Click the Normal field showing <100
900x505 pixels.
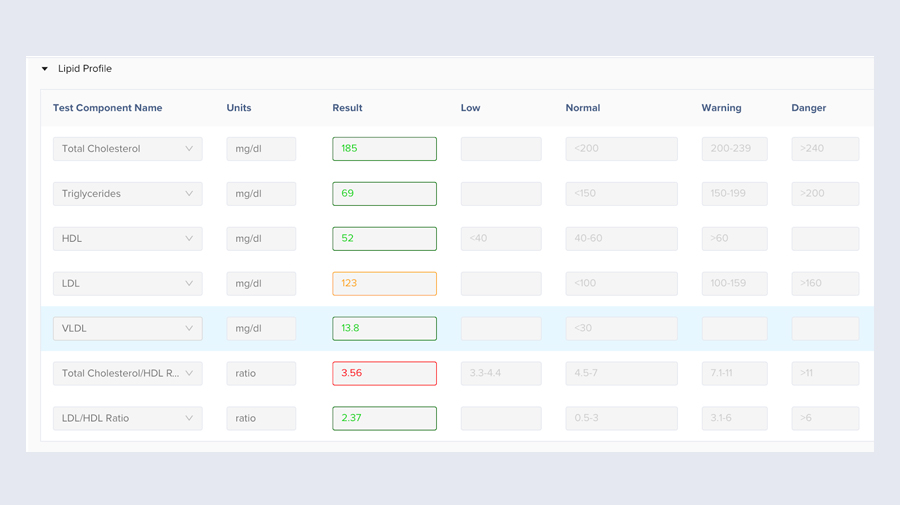[x=622, y=283]
